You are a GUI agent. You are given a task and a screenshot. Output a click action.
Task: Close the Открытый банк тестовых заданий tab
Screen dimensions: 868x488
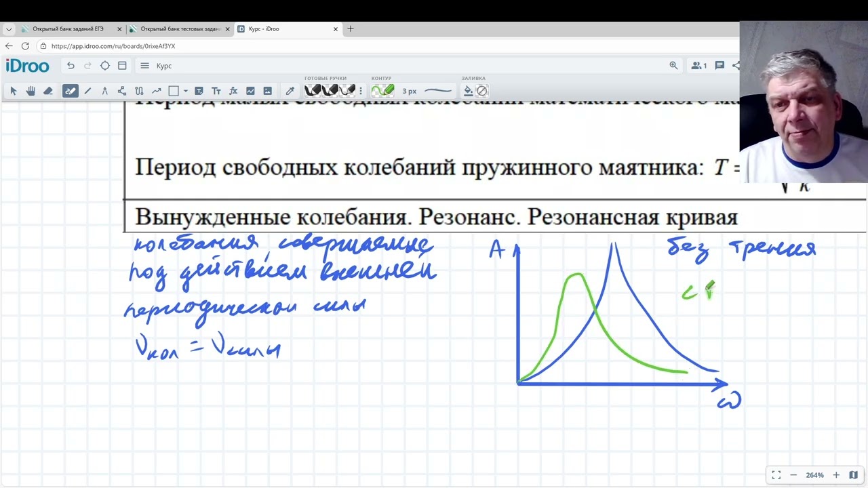click(228, 29)
